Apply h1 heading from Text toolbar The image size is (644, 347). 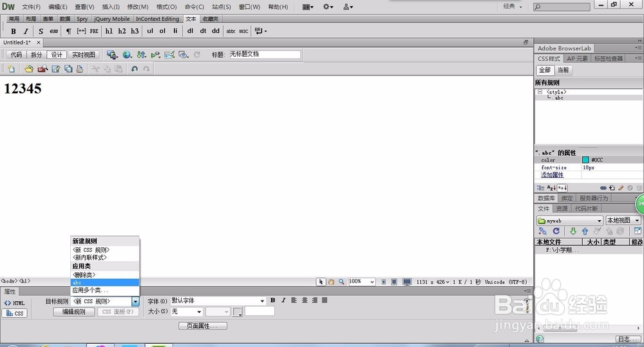tap(109, 31)
